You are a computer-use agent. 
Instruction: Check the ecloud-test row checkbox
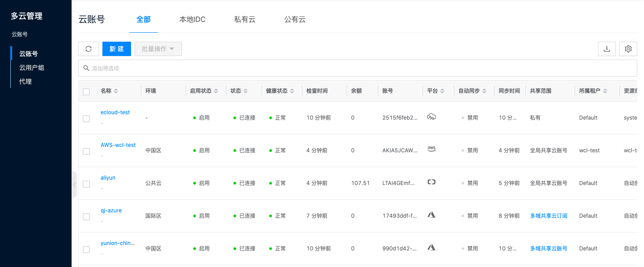click(86, 119)
